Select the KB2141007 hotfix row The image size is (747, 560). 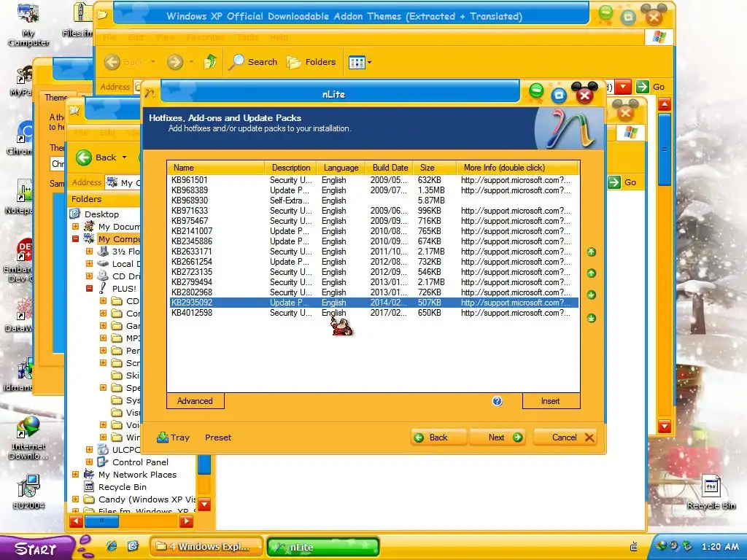[373, 231]
